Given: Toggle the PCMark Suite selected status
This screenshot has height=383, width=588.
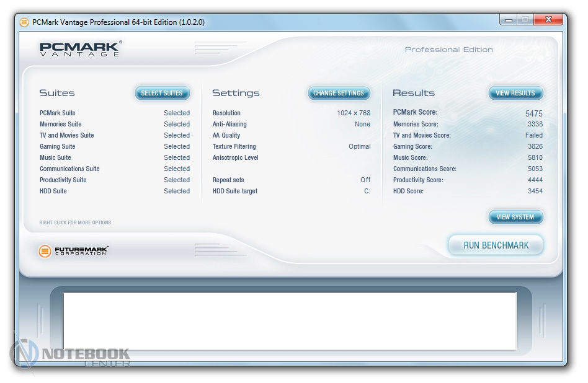Looking at the screenshot, I should click(x=176, y=113).
